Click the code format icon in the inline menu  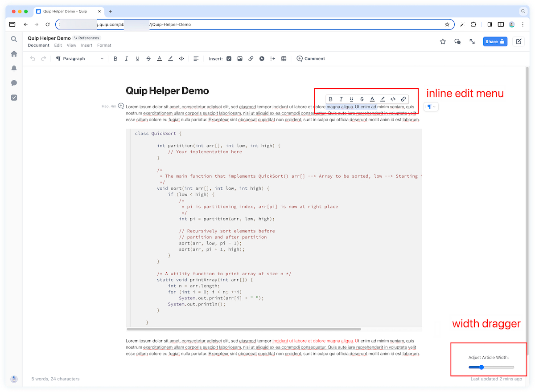[393, 99]
